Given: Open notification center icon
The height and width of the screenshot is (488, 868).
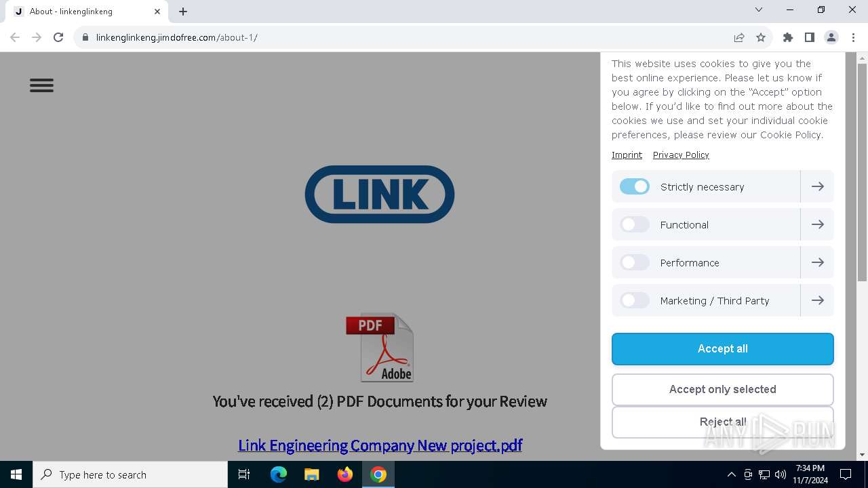Looking at the screenshot, I should click(x=846, y=474).
